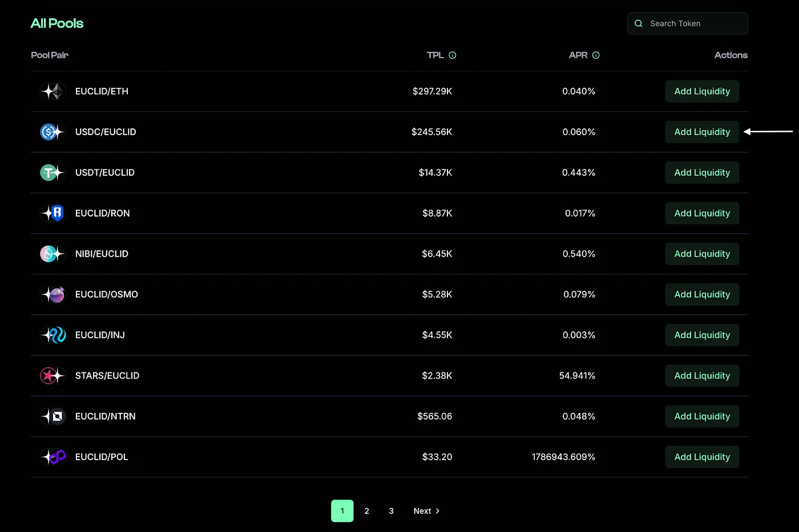The width and height of the screenshot is (799, 532).
Task: Click the APR column header
Action: click(578, 55)
